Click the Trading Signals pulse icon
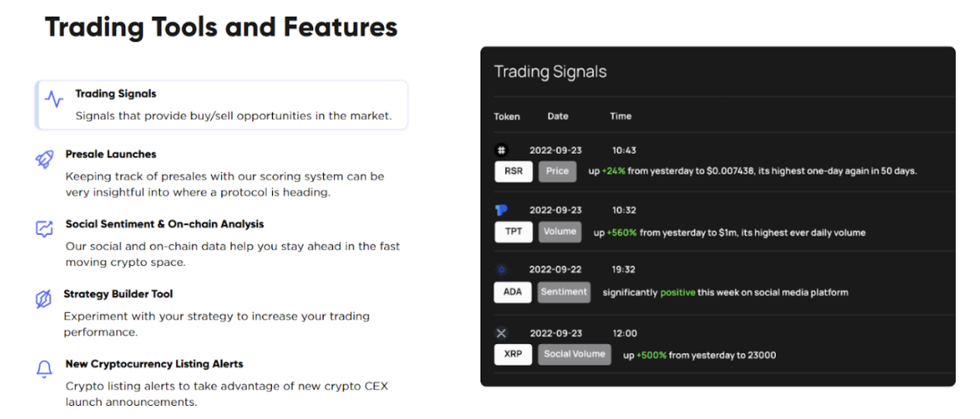The width and height of the screenshot is (980, 419). 54,100
